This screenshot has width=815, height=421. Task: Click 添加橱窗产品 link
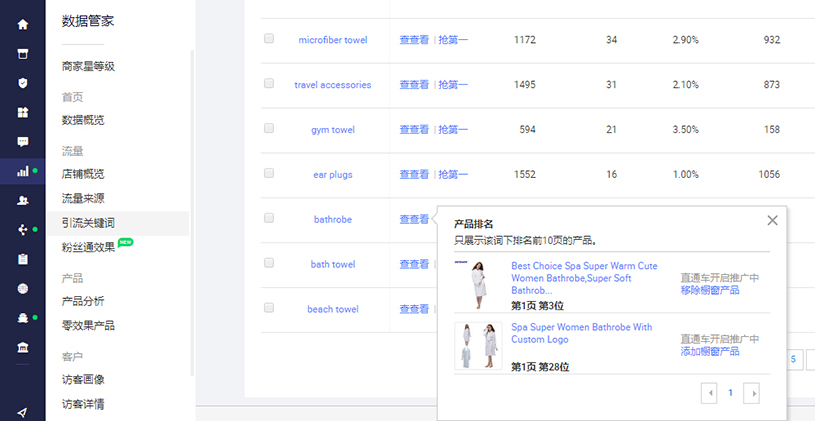[710, 351]
